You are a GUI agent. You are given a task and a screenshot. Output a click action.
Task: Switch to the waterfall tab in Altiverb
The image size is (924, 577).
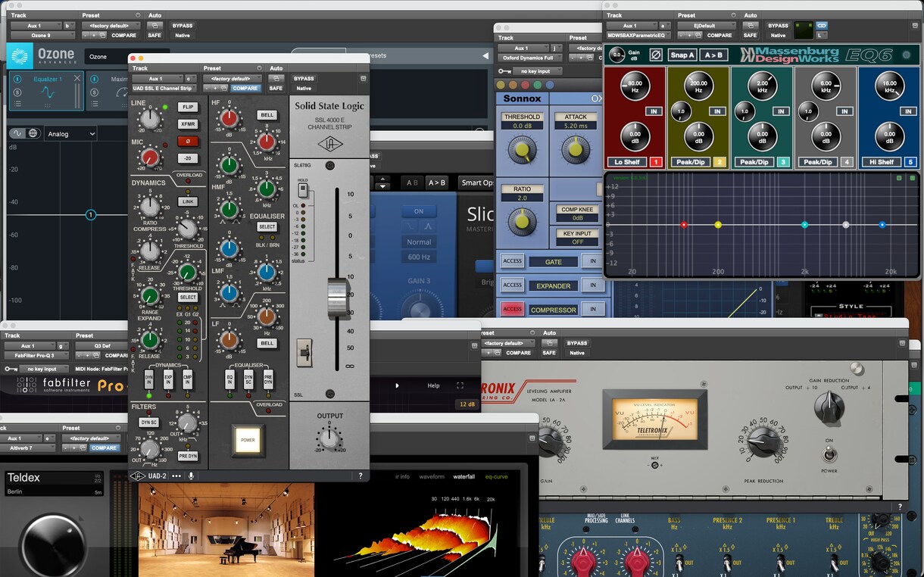(464, 476)
